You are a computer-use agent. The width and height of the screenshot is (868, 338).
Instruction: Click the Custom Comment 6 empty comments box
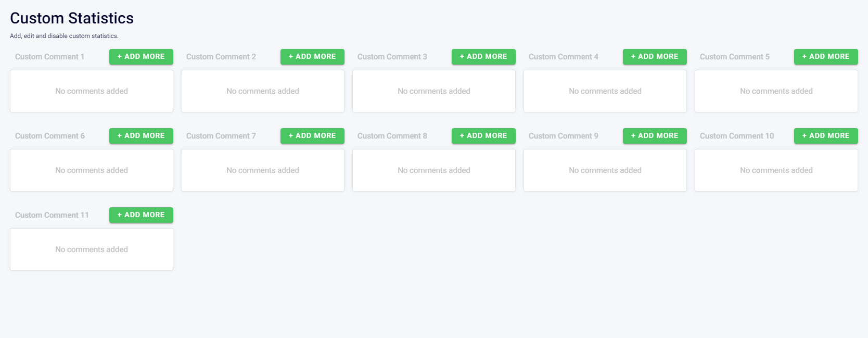pos(91,170)
